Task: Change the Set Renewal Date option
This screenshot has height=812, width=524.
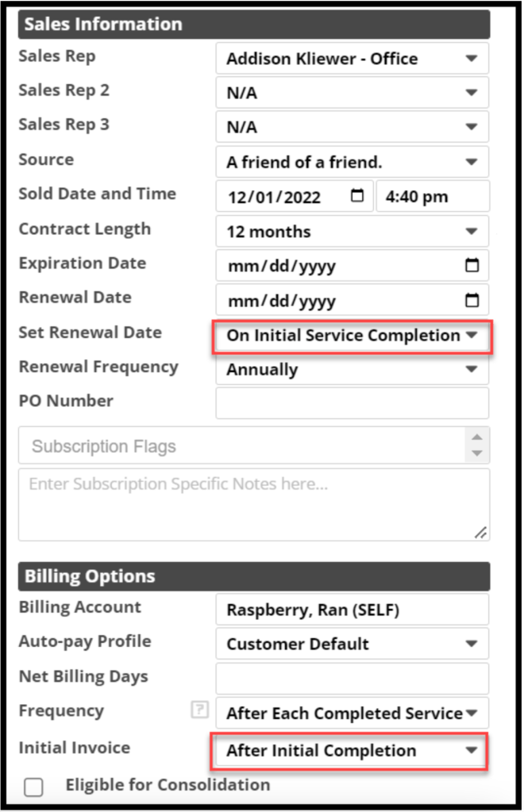Action: pos(352,336)
